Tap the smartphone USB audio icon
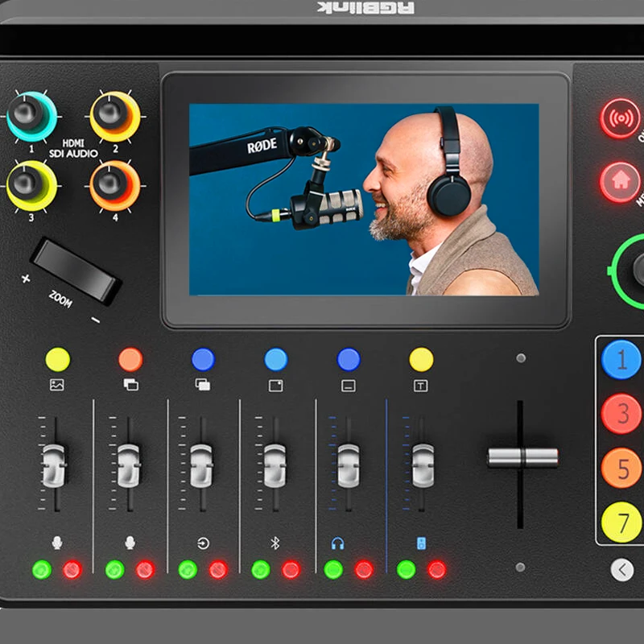Image resolution: width=644 pixels, height=644 pixels. [419, 542]
